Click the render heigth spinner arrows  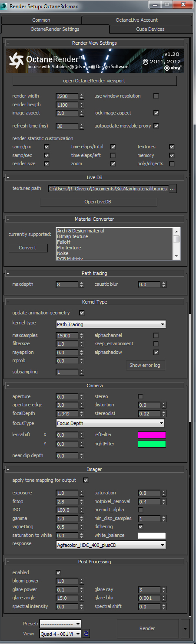pyautogui.click(x=82, y=105)
